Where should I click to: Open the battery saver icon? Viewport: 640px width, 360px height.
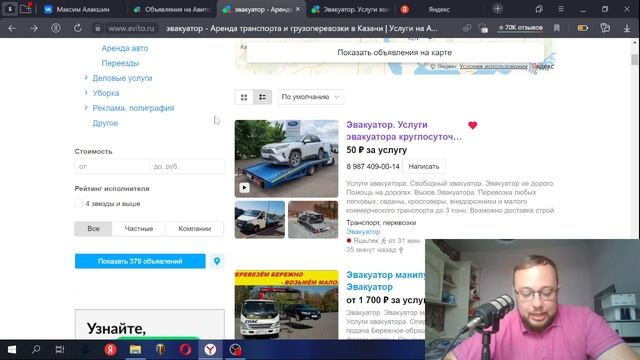point(582,28)
